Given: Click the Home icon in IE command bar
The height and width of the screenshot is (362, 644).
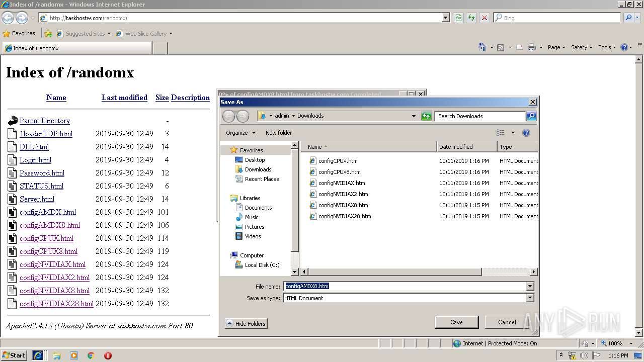Looking at the screenshot, I should [x=482, y=47].
